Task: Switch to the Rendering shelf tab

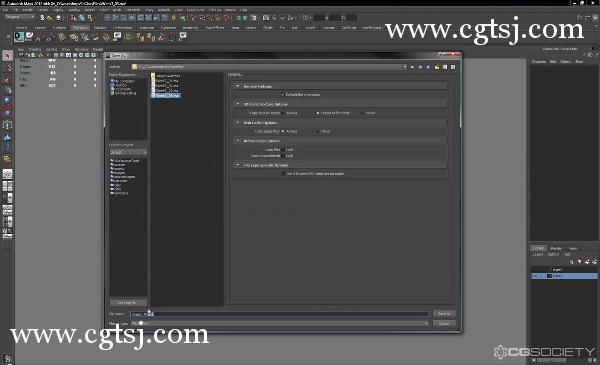Action: [x=190, y=28]
